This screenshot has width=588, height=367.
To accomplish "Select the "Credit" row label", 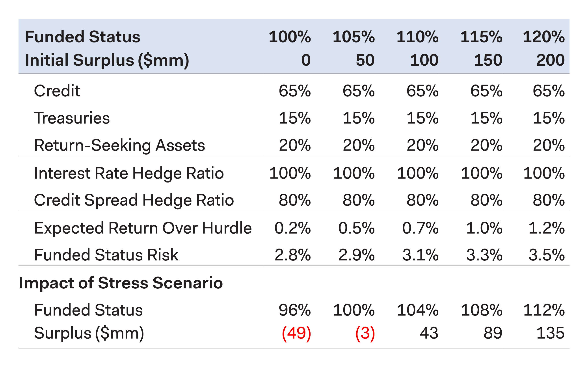I will point(57,91).
